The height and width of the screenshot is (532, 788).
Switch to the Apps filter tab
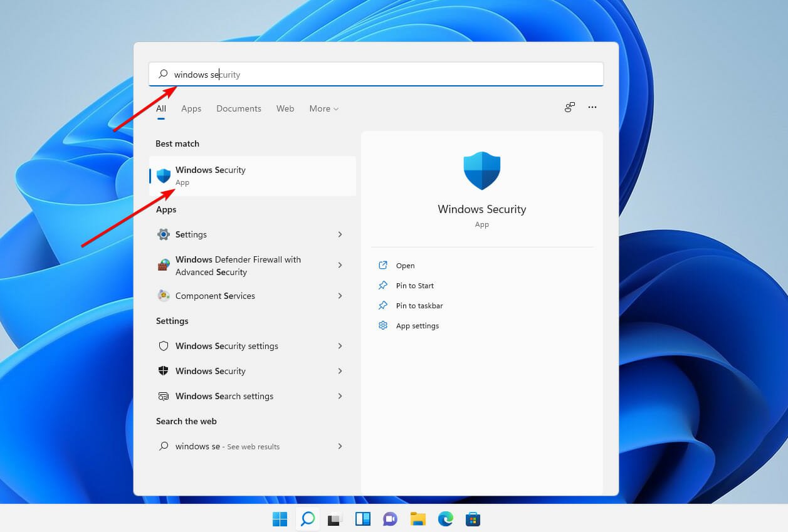(191, 108)
